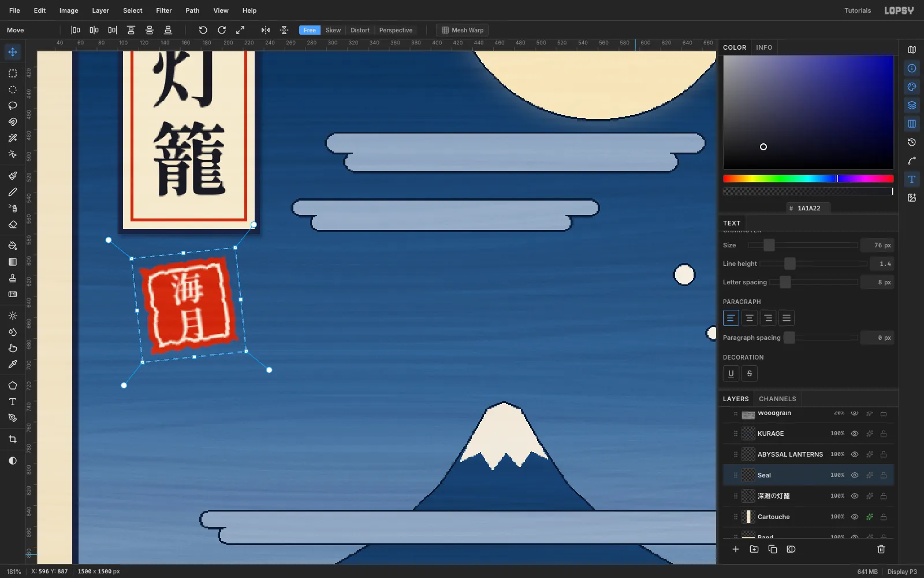Image resolution: width=924 pixels, height=578 pixels.
Task: Choose Distort transform mode
Action: pyautogui.click(x=360, y=30)
